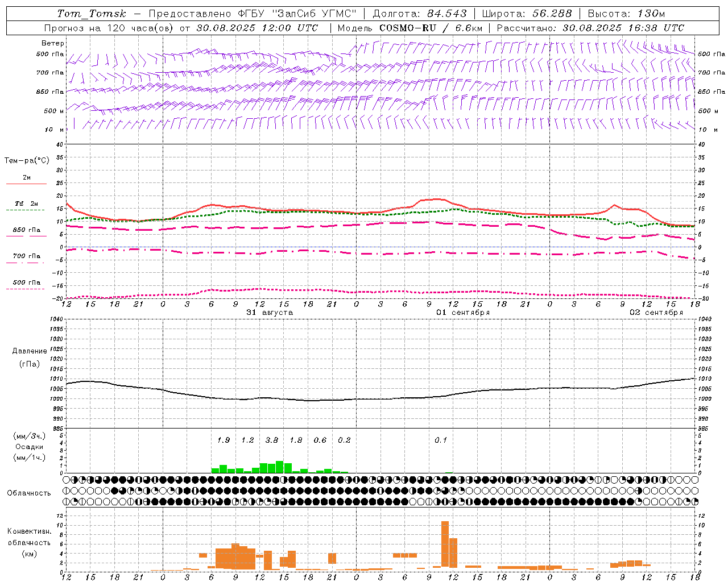Click the precipitation value 1.8
This screenshot has height=582, width=728.
296,440
